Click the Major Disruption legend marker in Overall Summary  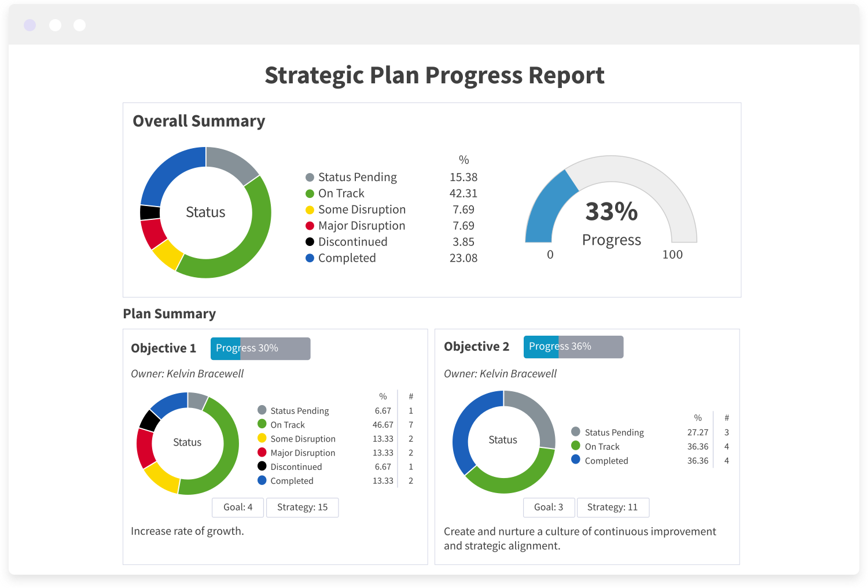[310, 225]
